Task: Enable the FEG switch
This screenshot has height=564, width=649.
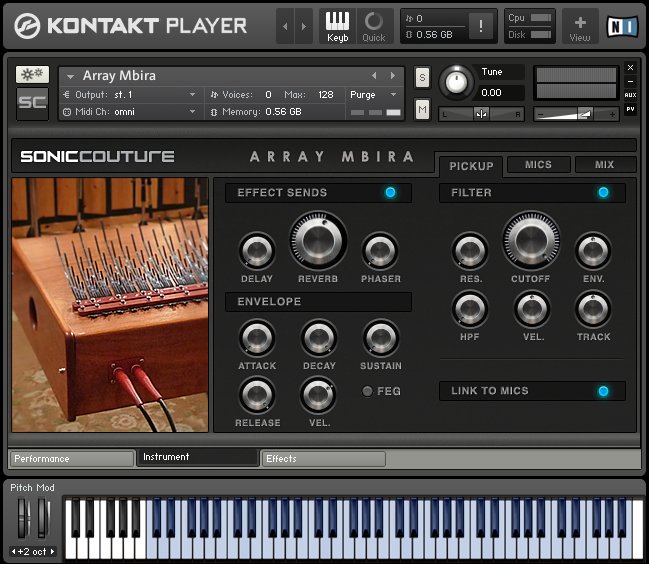Action: (367, 391)
